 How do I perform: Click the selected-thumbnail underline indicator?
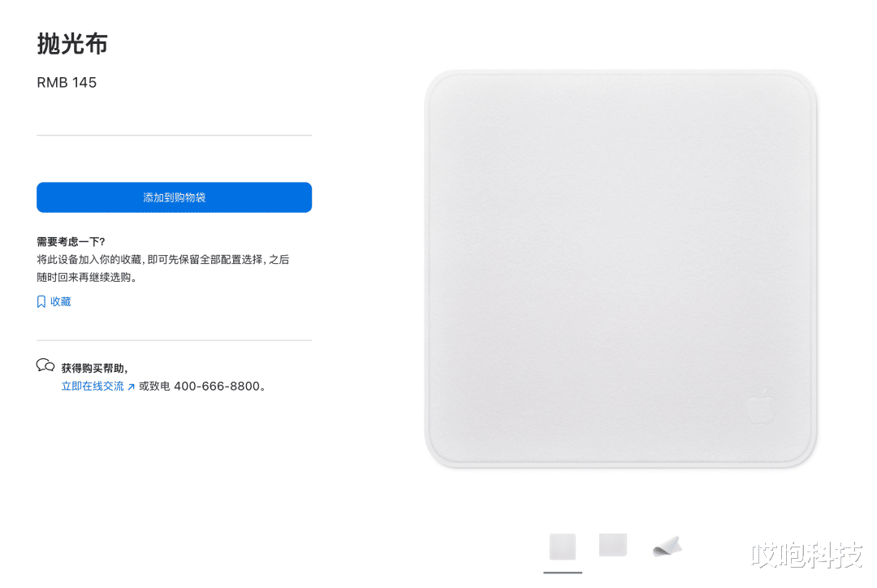click(563, 573)
